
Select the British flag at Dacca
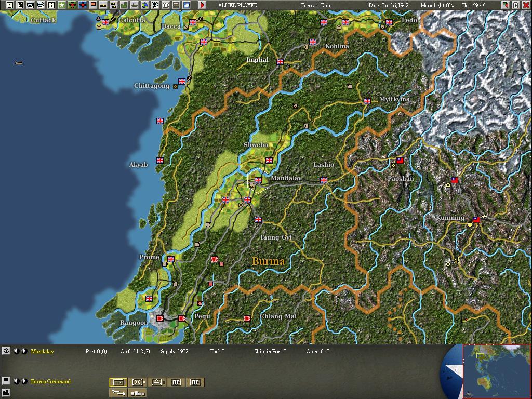tap(193, 22)
